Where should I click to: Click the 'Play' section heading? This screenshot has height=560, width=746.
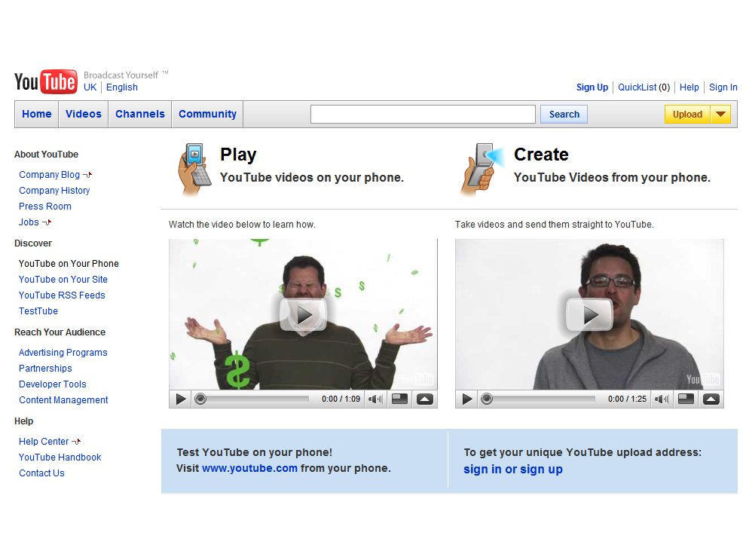tap(238, 155)
